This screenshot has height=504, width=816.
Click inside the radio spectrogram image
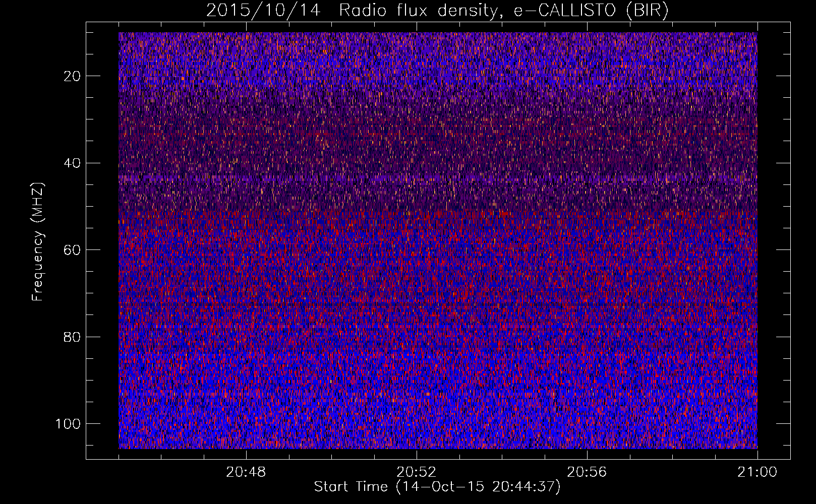coord(438,240)
